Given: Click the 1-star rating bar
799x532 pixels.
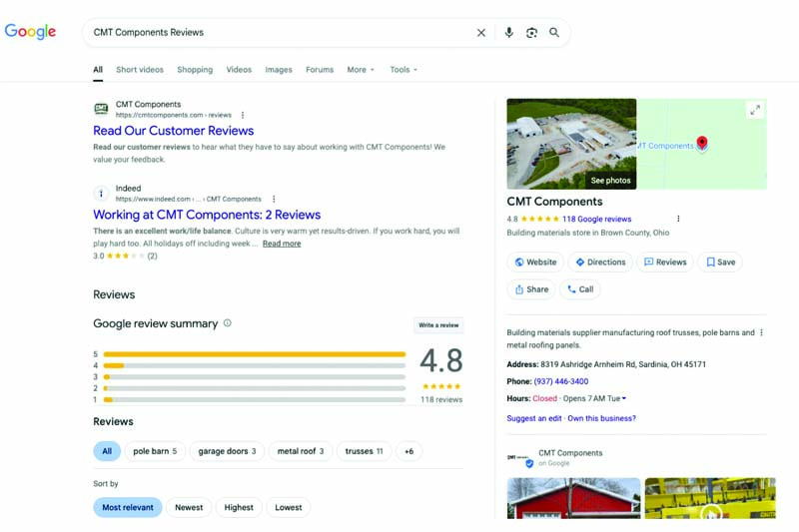Looking at the screenshot, I should 255,399.
